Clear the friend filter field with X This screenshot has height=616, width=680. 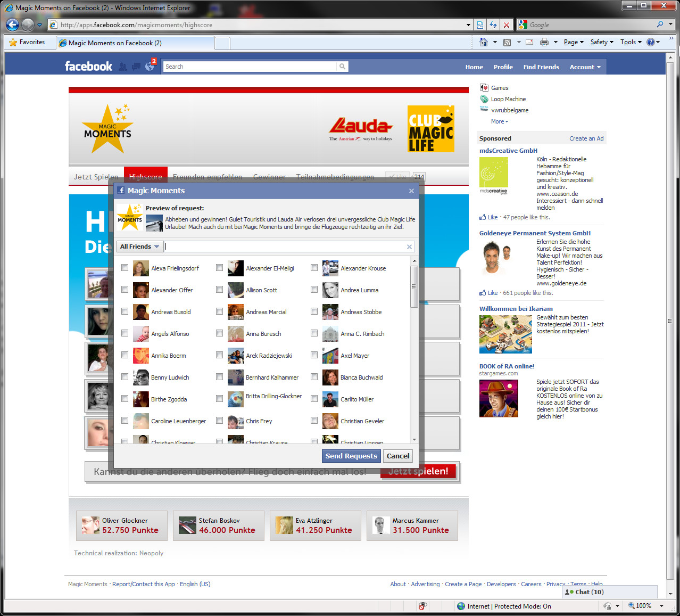click(409, 247)
